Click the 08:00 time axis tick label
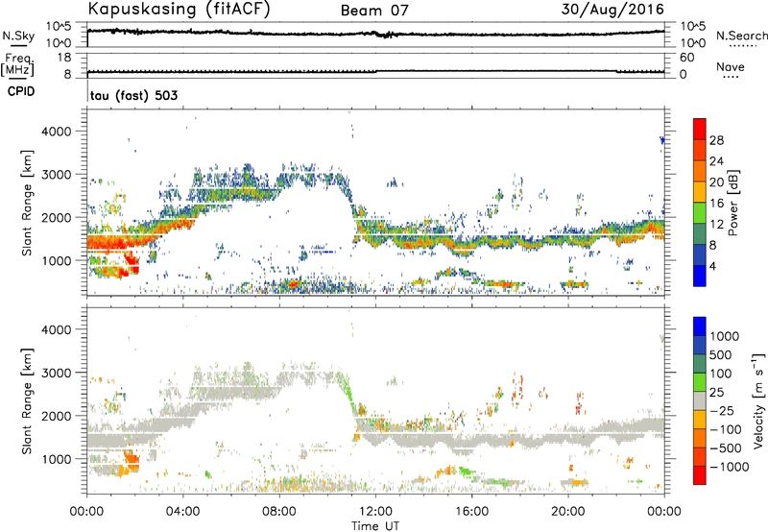The image size is (768, 532). point(279,511)
